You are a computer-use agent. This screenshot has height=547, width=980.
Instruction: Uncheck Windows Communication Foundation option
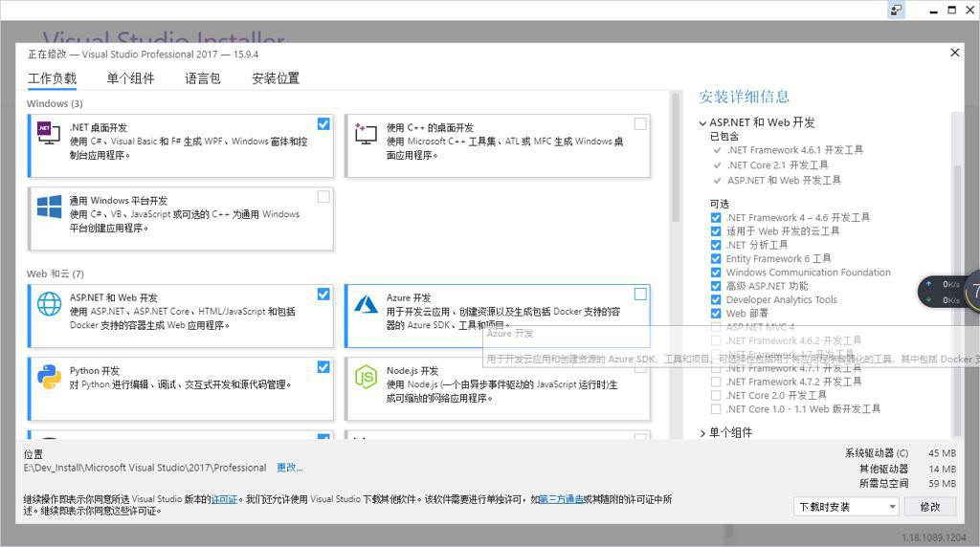coord(716,273)
